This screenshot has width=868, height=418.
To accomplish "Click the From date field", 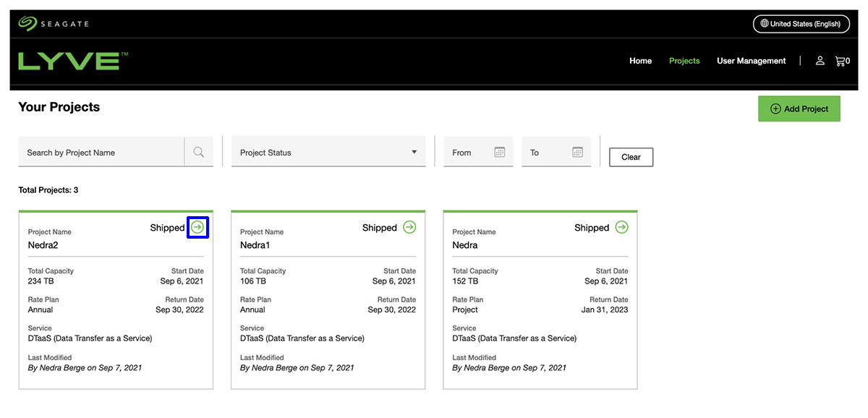I will pos(478,152).
